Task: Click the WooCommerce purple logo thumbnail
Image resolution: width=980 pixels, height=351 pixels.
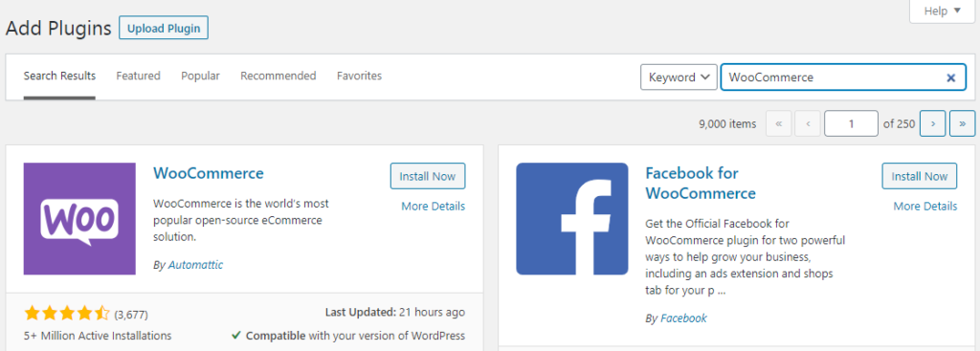Action: coord(79,219)
